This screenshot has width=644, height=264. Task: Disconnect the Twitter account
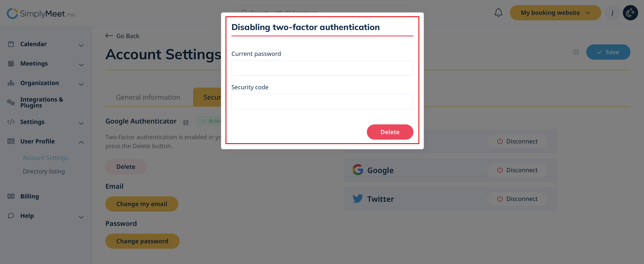[517, 199]
